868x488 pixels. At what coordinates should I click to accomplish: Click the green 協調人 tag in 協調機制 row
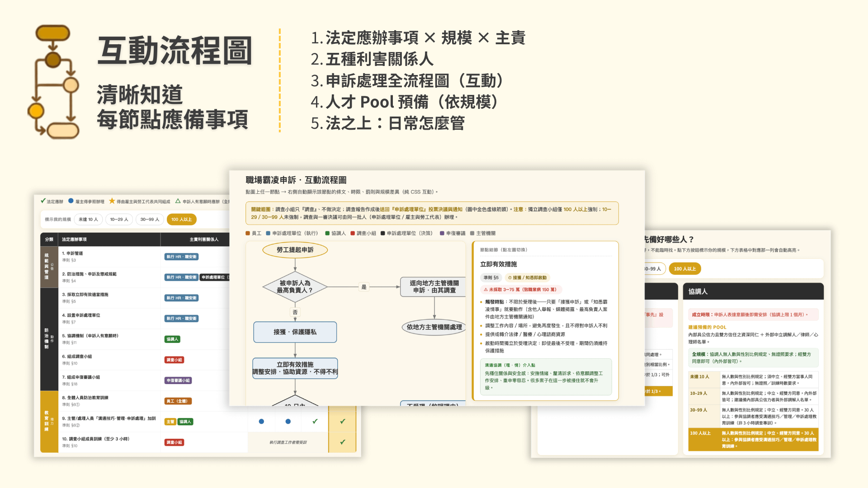tap(172, 339)
